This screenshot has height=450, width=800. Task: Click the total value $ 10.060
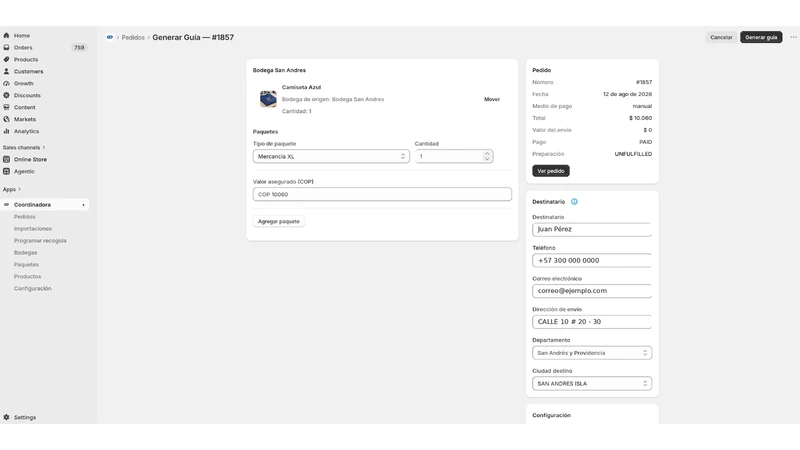(640, 118)
